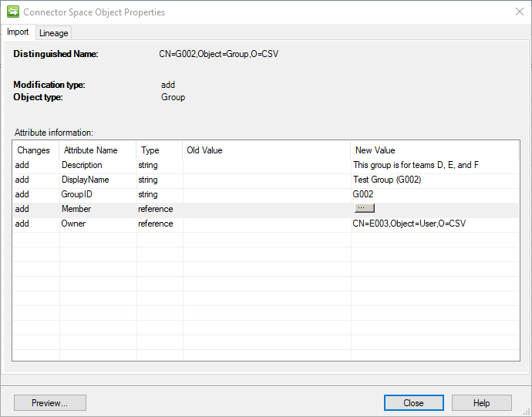Click the value 'This group is for teams D, E, and F'
Screen dimensions: 532x417
click(416, 165)
